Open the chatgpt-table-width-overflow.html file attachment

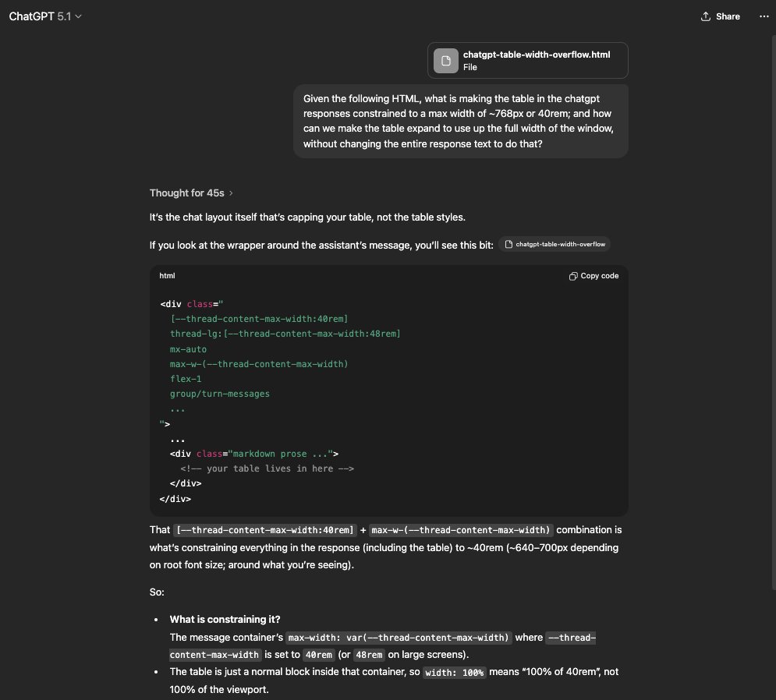(527, 60)
